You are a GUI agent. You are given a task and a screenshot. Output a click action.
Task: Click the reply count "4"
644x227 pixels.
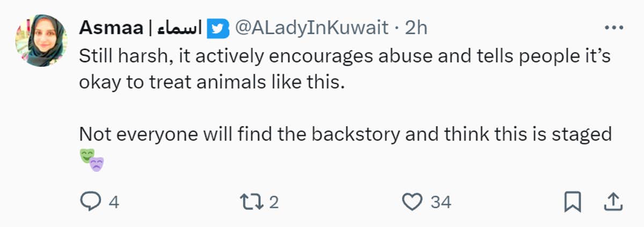pos(113,202)
